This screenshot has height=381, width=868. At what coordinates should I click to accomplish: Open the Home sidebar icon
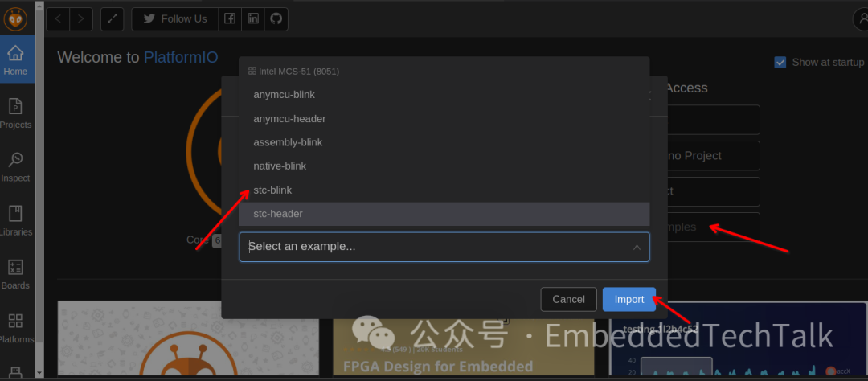coord(15,59)
